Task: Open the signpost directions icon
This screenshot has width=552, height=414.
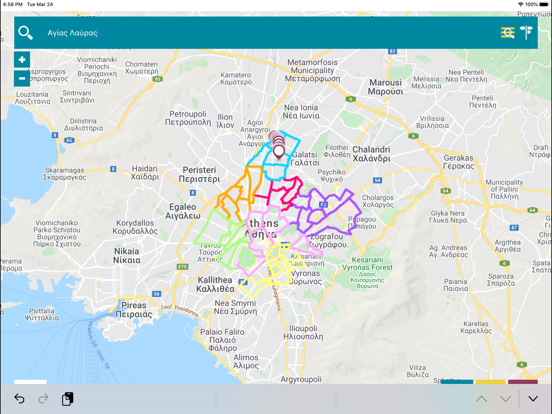Action: 526,32
